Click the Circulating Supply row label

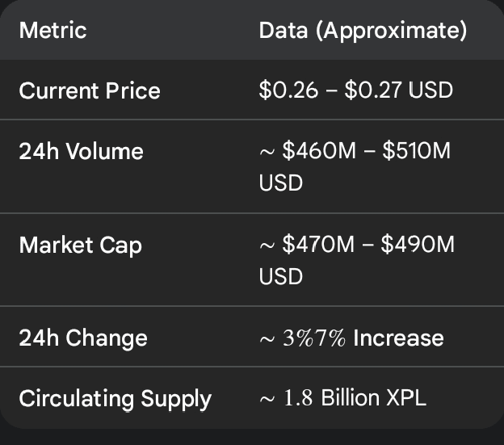tap(115, 398)
